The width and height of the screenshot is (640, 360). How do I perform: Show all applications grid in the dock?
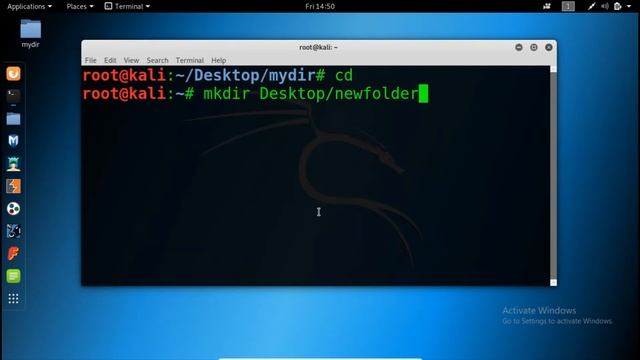[x=13, y=299]
